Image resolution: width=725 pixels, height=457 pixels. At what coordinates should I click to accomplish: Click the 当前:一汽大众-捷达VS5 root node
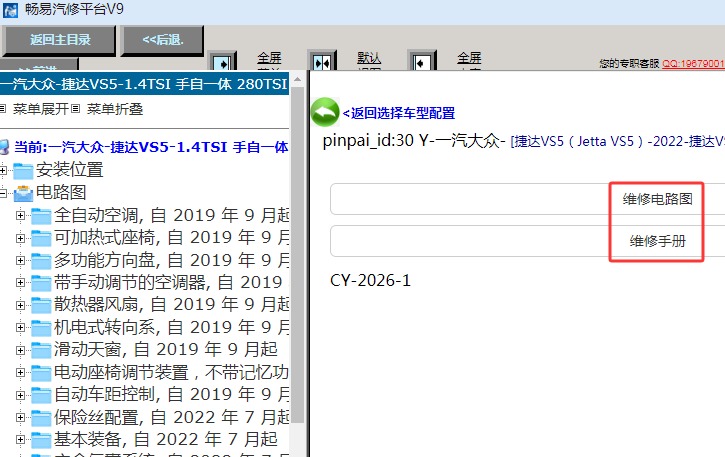pos(151,147)
